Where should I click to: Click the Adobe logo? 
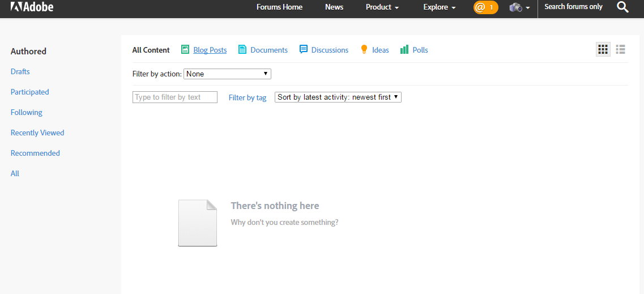tap(32, 7)
